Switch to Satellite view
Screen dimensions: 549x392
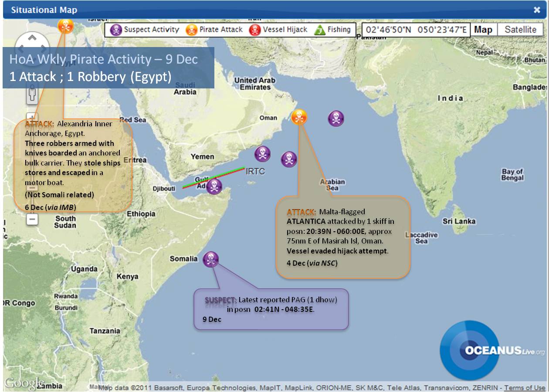click(x=520, y=30)
